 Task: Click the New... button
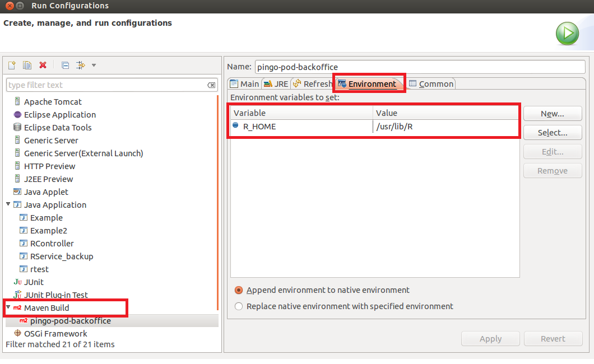[x=553, y=114]
